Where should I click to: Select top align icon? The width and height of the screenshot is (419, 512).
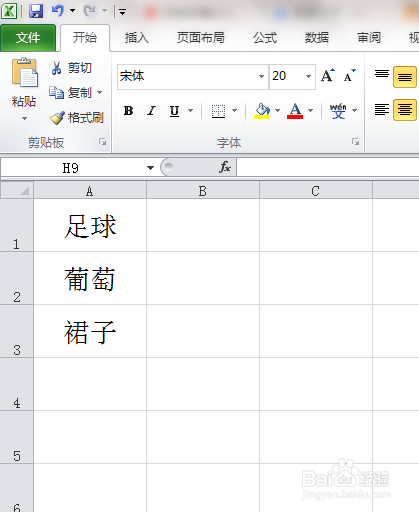(382, 74)
